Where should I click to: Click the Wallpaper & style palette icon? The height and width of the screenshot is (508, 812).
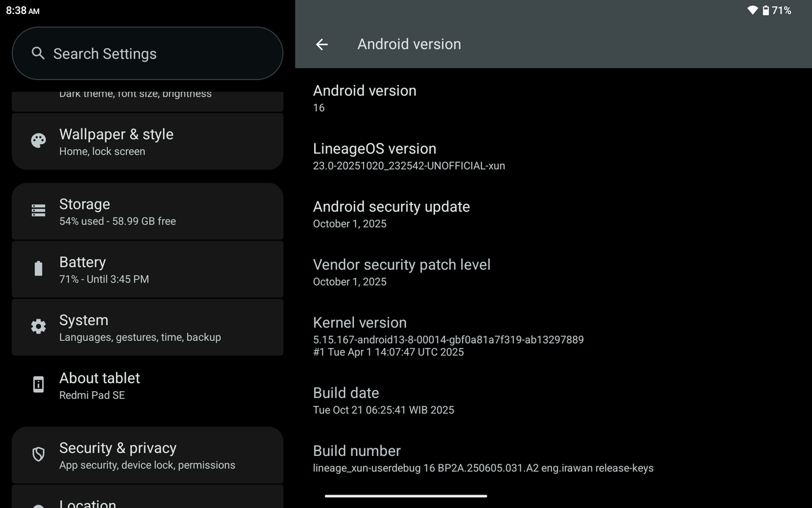click(38, 141)
